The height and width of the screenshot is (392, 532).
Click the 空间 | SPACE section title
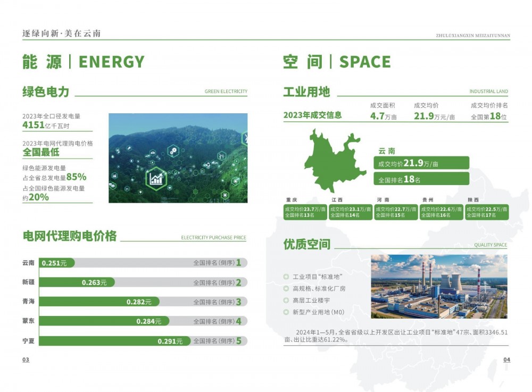tap(337, 62)
